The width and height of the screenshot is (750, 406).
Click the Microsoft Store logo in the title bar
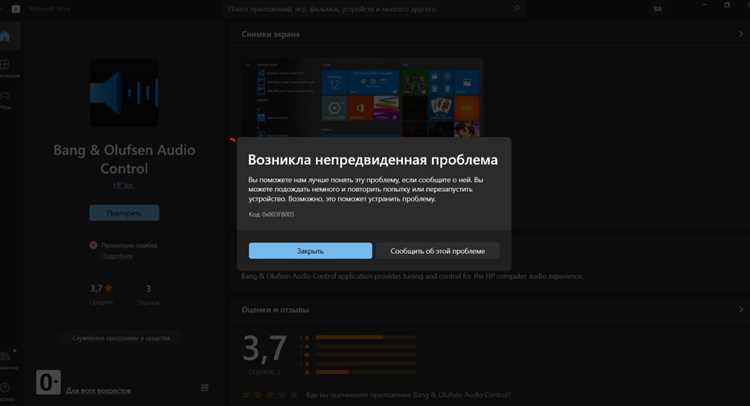pos(16,9)
